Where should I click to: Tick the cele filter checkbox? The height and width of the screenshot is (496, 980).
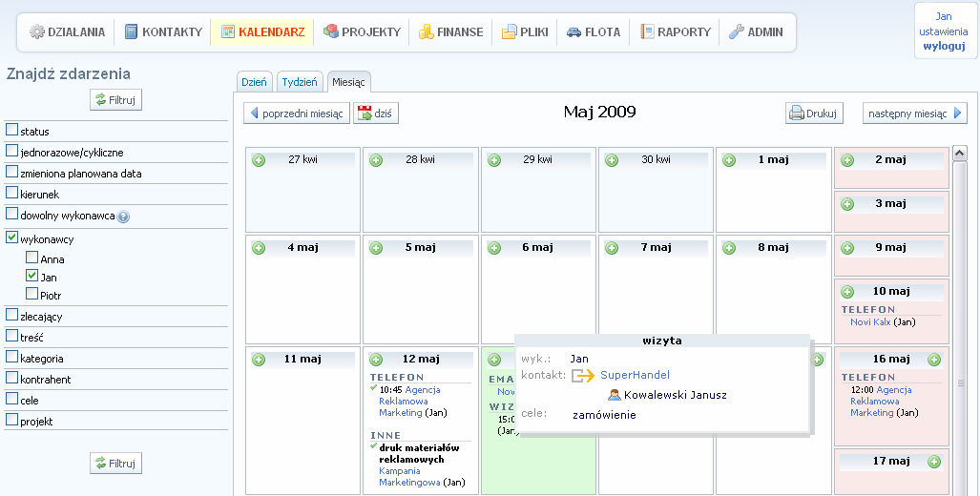coord(11,399)
